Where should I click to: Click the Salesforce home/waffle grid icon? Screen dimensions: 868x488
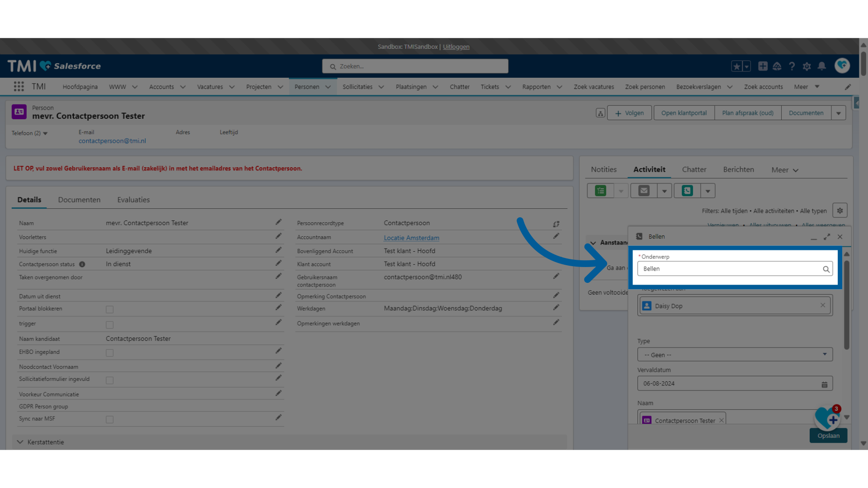pos(17,86)
